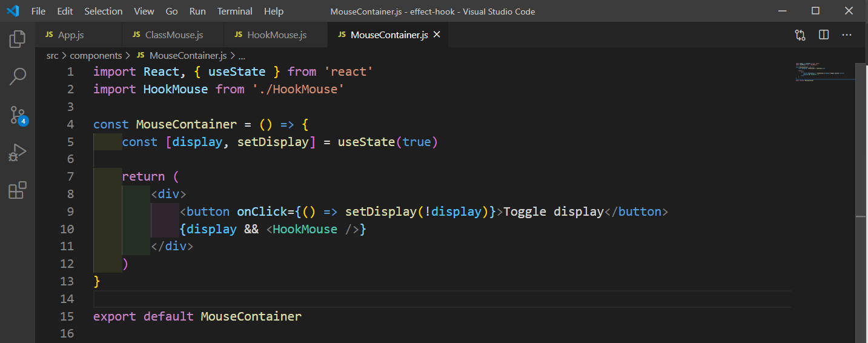Open the Run menu
The image size is (868, 343).
[197, 12]
